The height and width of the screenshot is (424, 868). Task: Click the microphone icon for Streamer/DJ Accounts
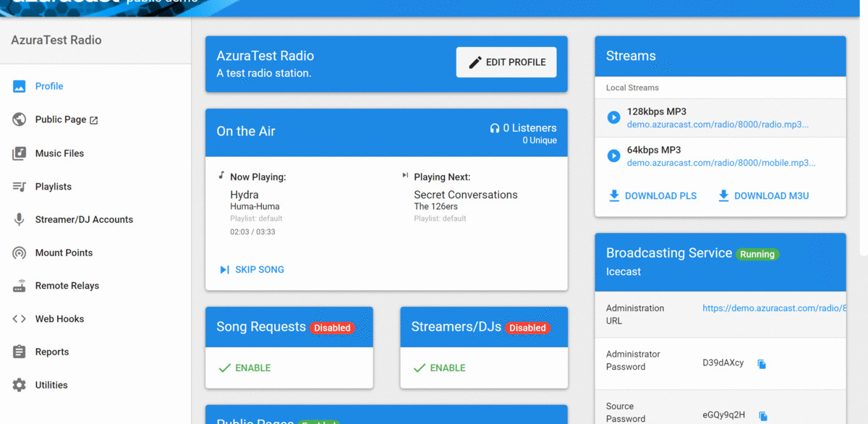[20, 220]
